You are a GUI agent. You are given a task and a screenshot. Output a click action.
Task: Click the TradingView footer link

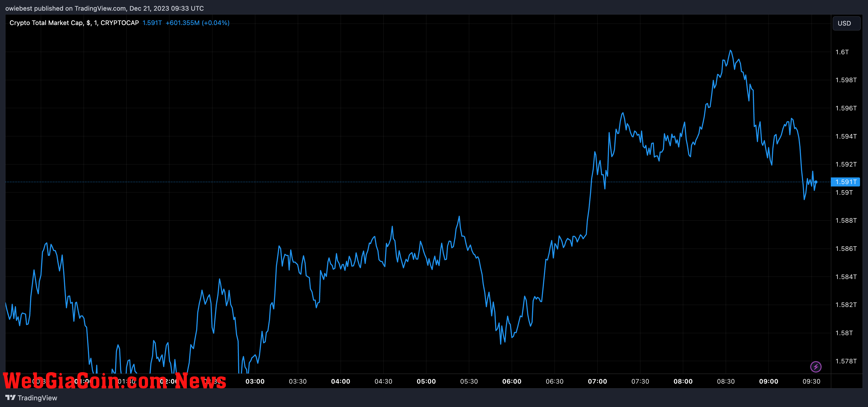click(x=31, y=398)
